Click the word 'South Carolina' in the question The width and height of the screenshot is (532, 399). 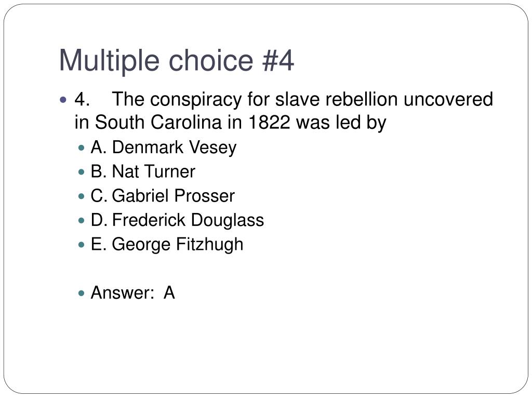158,122
